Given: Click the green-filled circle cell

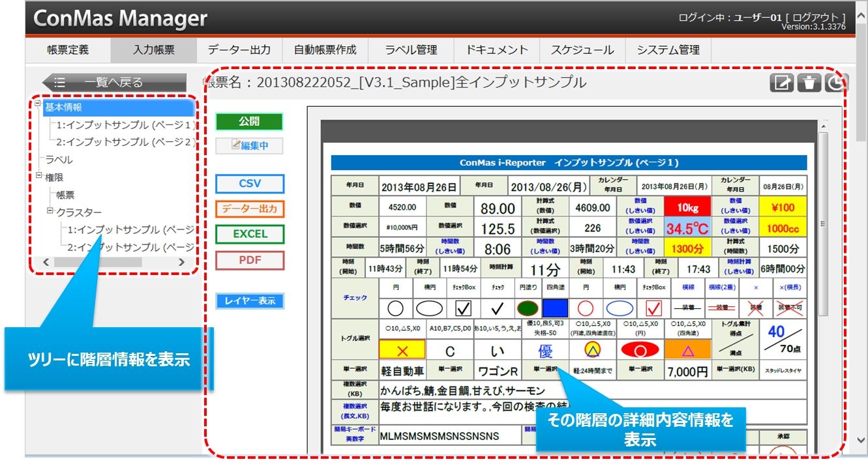Looking at the screenshot, I should (527, 308).
